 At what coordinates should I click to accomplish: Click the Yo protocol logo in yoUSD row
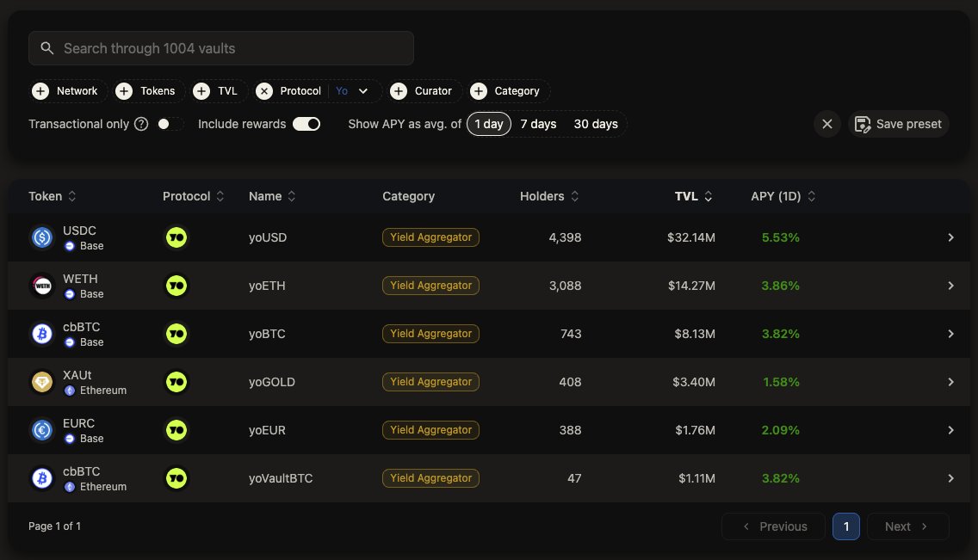[x=176, y=237]
